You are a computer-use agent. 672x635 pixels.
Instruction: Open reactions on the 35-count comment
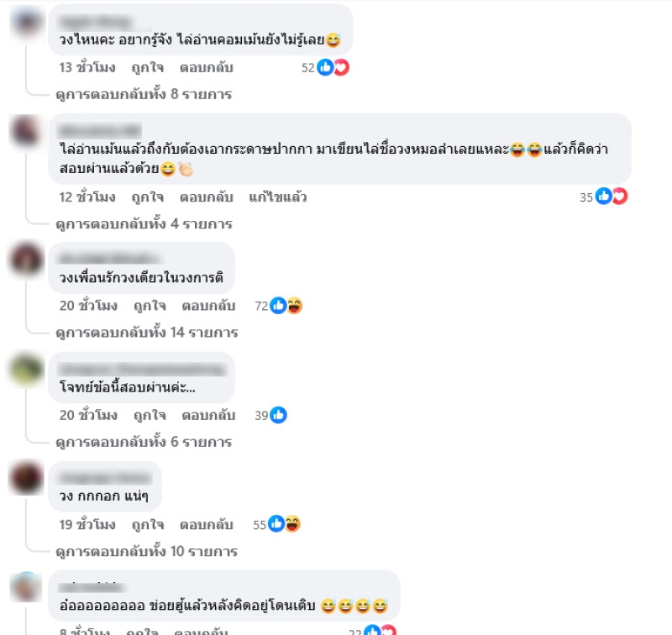pos(612,197)
